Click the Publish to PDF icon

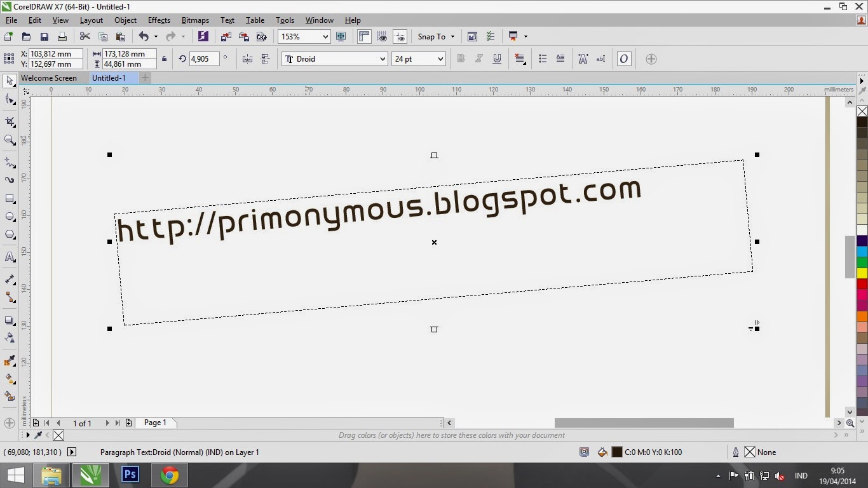[261, 37]
